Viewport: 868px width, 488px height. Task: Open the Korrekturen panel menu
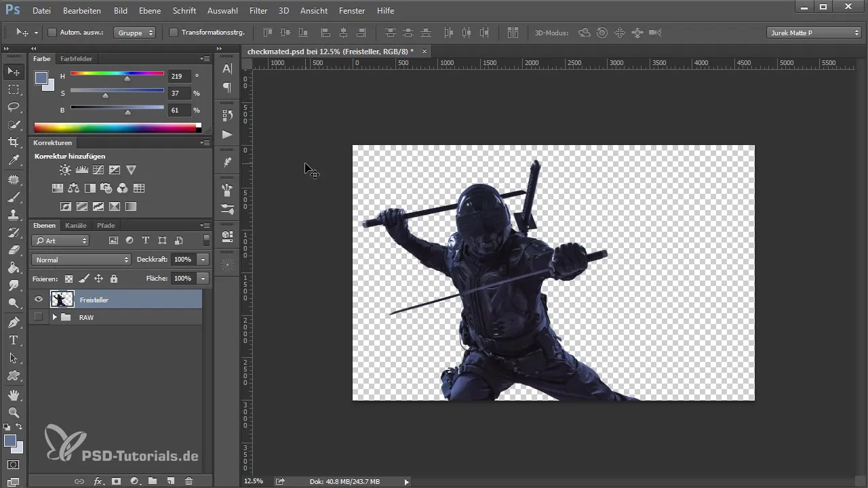click(205, 143)
